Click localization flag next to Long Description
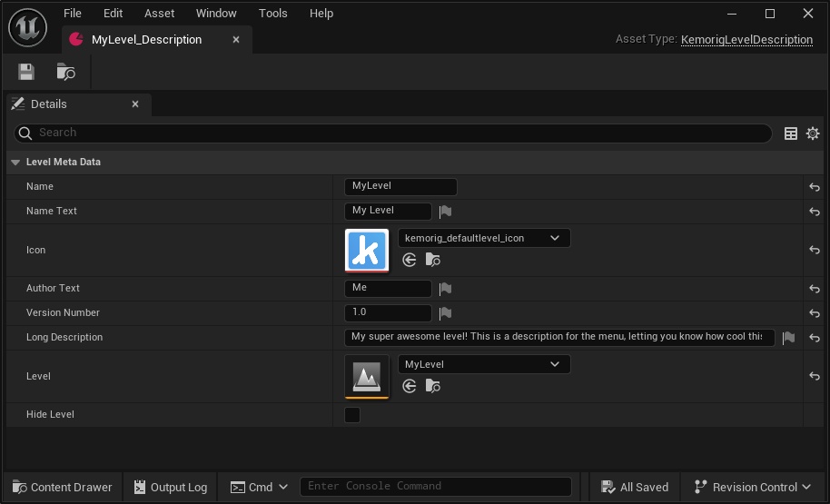This screenshot has width=830, height=504. 788,338
